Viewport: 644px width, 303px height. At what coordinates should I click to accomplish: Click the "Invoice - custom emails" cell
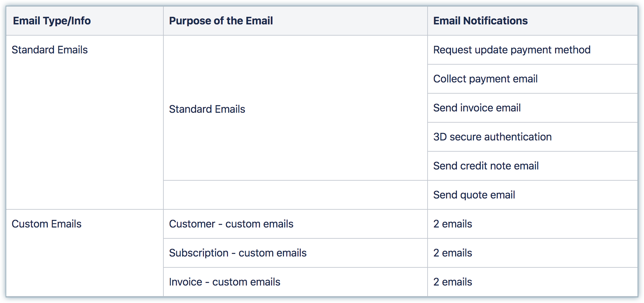224,282
